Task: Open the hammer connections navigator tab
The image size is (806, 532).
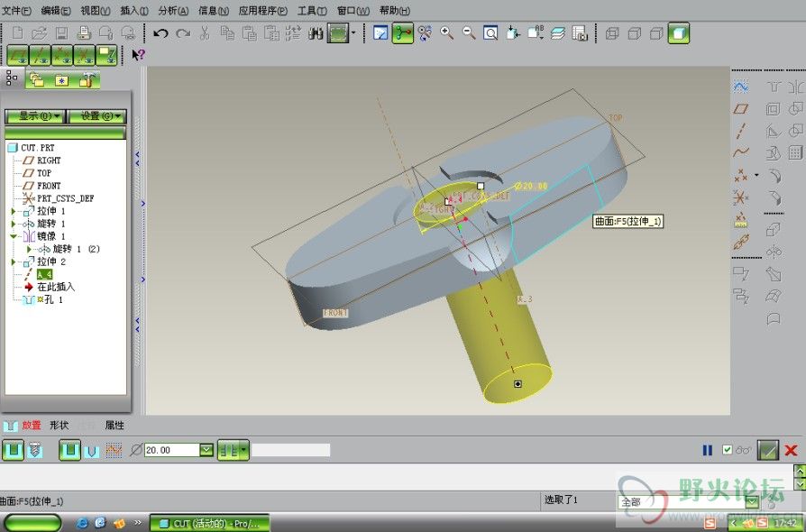Action: click(x=87, y=79)
